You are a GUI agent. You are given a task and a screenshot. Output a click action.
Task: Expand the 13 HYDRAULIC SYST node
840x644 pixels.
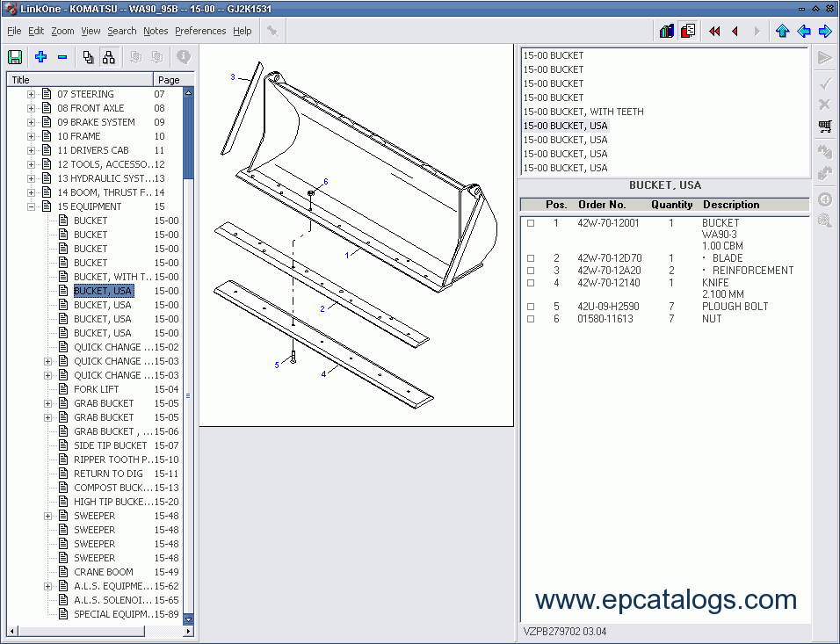point(31,178)
